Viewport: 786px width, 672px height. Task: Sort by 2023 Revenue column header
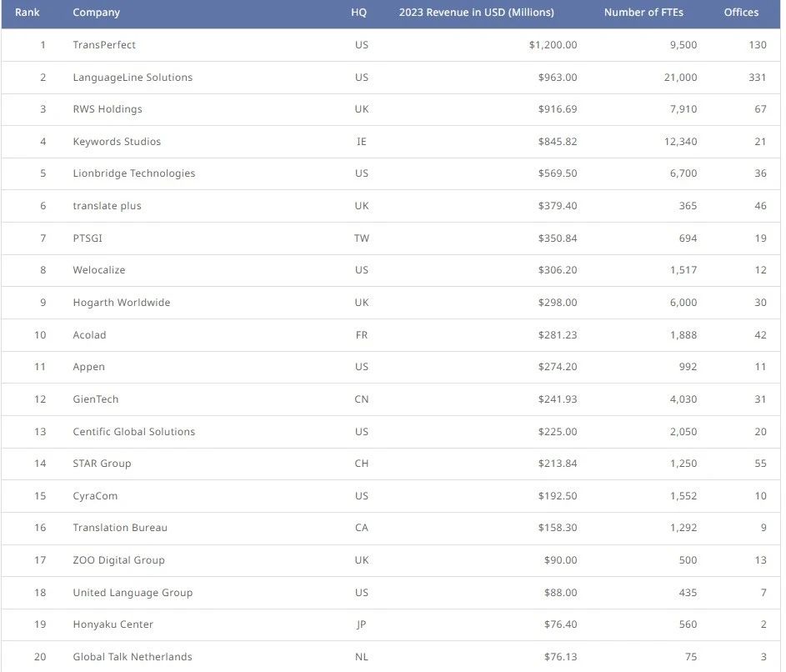tap(476, 13)
